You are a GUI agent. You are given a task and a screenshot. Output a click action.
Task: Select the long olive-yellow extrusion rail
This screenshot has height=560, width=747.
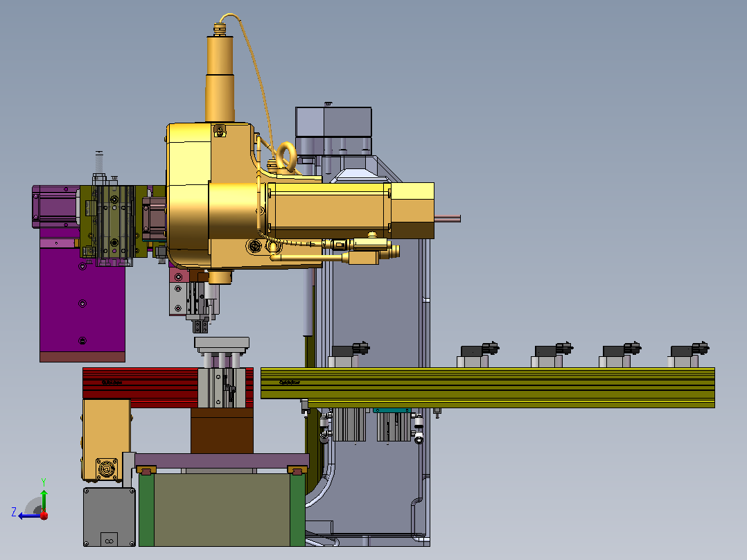[x=487, y=387]
